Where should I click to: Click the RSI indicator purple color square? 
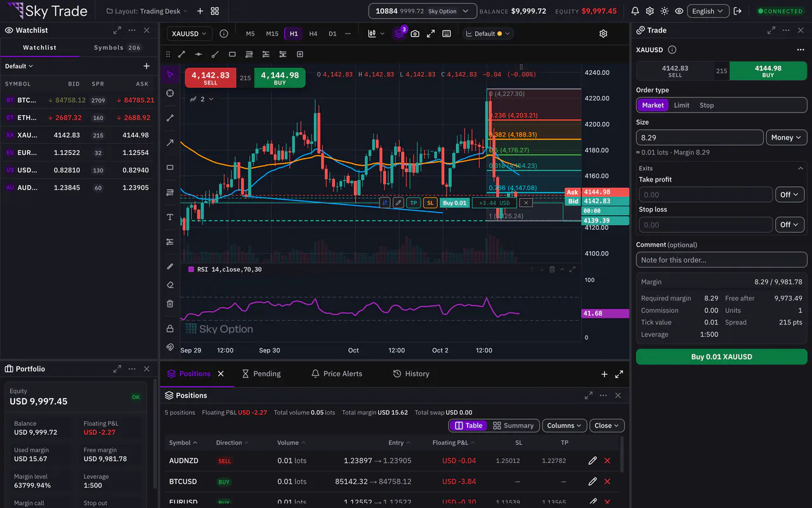[192, 269]
